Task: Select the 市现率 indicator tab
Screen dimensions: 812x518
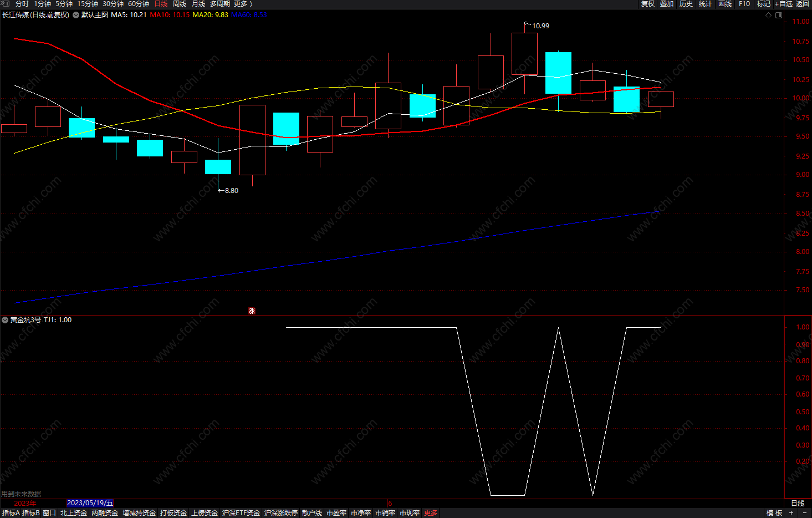Action: [410, 513]
